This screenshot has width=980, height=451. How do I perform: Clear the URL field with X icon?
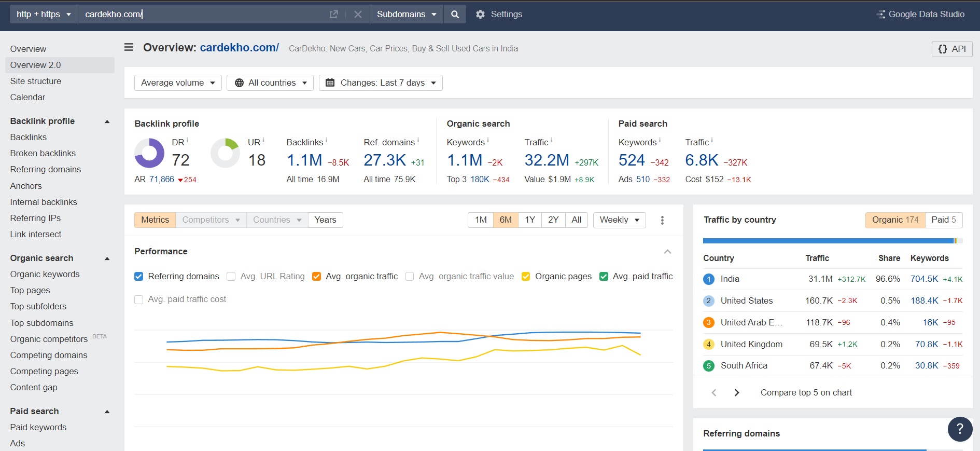click(x=358, y=15)
